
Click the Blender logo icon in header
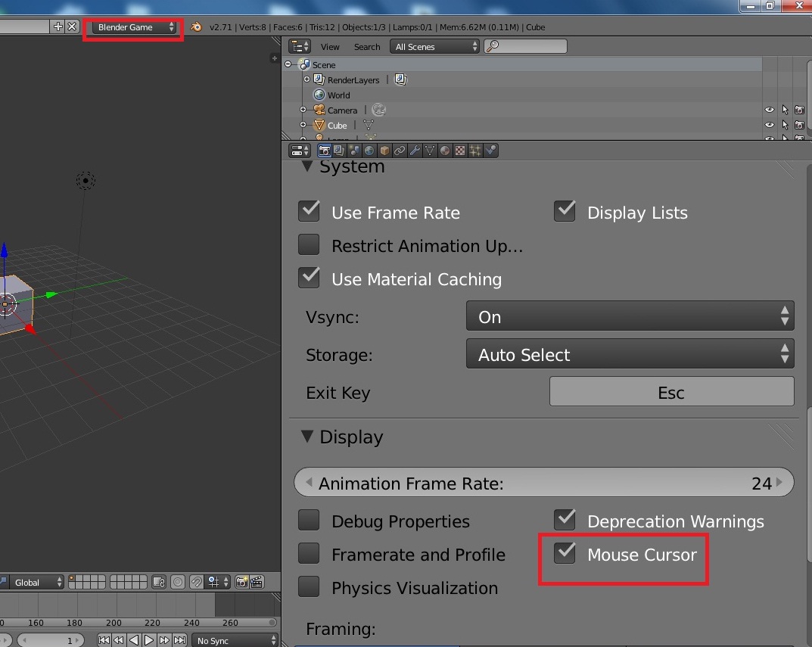coord(196,27)
